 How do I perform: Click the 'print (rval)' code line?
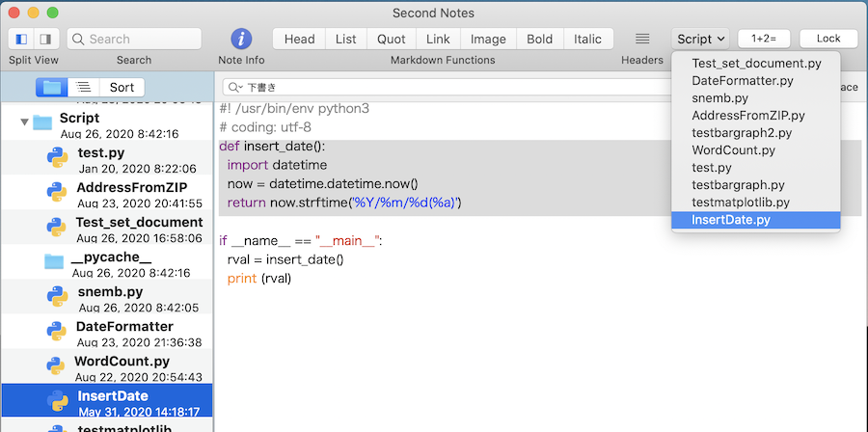pos(259,279)
